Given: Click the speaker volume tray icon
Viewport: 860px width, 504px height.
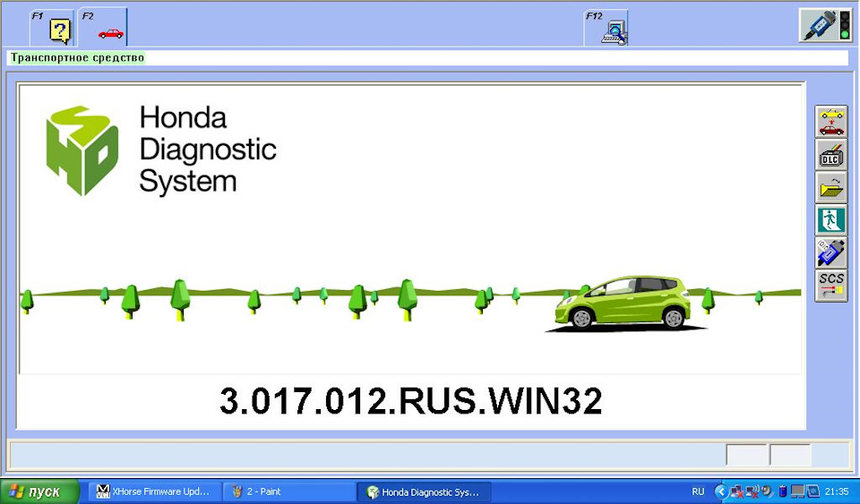Looking at the screenshot, I should pos(767,491).
